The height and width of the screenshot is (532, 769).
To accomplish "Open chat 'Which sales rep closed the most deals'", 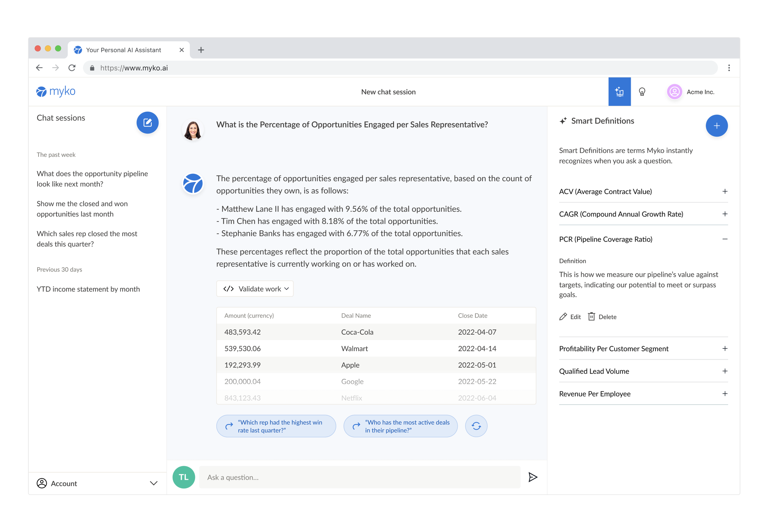I will (x=87, y=239).
